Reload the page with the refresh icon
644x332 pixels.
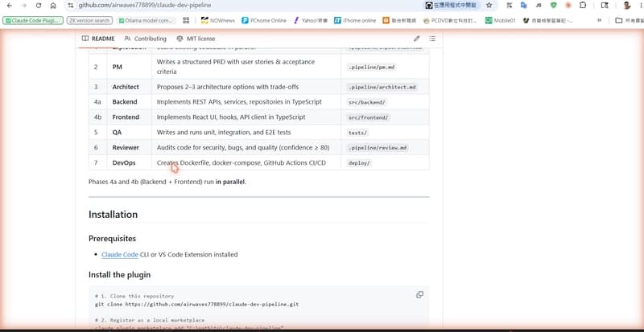(x=38, y=6)
